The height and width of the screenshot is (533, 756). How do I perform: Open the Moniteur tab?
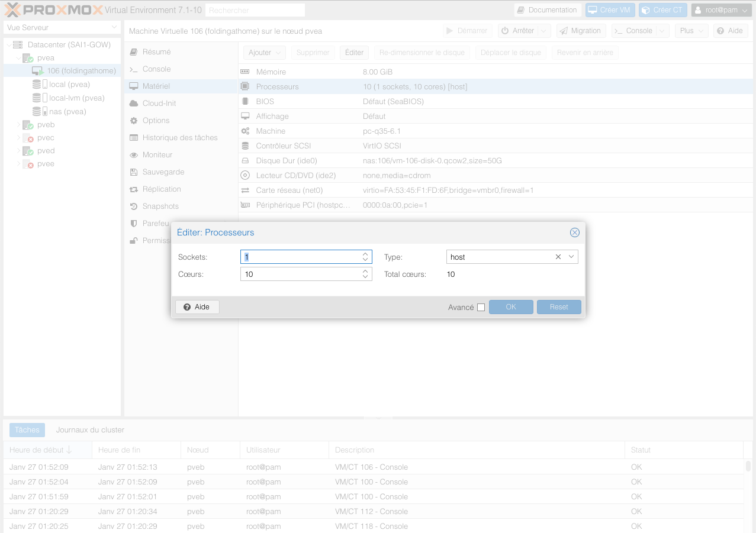pos(181,155)
